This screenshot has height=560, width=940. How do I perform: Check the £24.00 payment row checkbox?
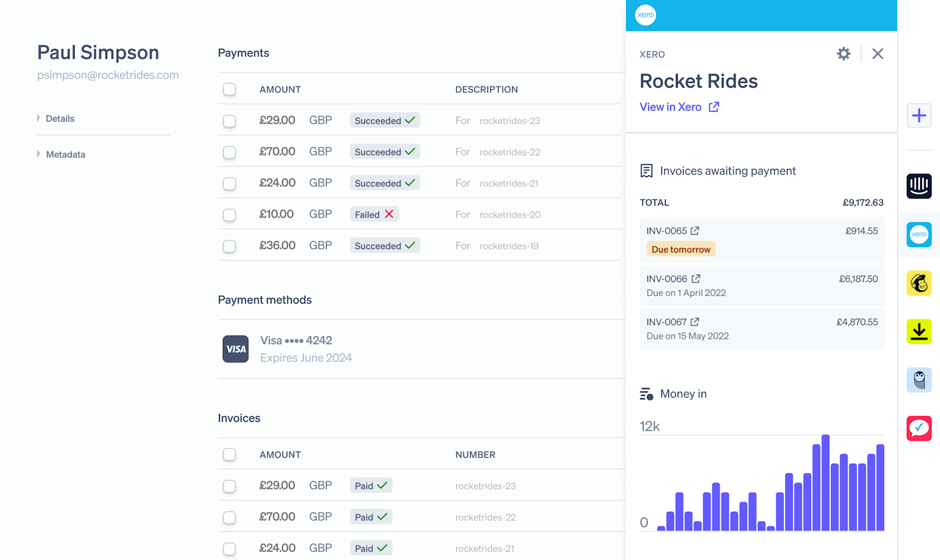pos(229,183)
